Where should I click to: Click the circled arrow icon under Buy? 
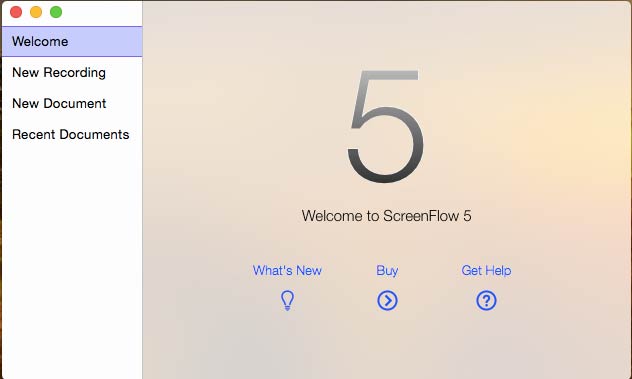(x=387, y=301)
